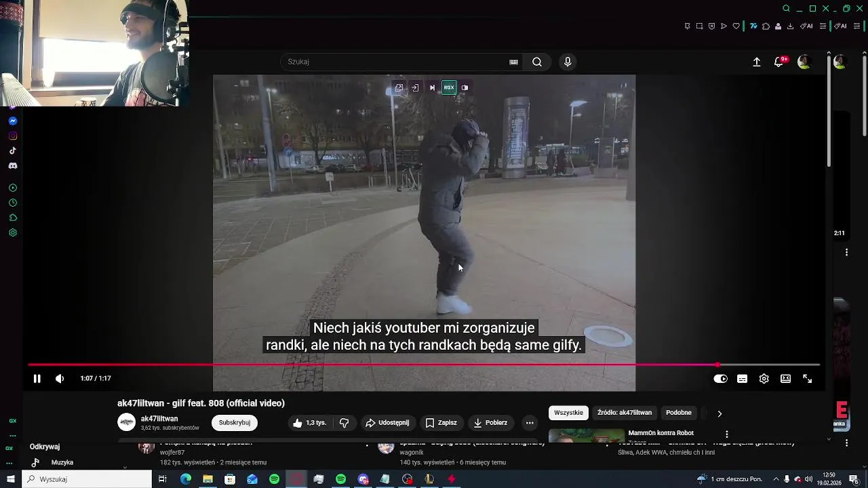Click the RGX button on the video overlay
868x488 pixels.
tap(449, 87)
